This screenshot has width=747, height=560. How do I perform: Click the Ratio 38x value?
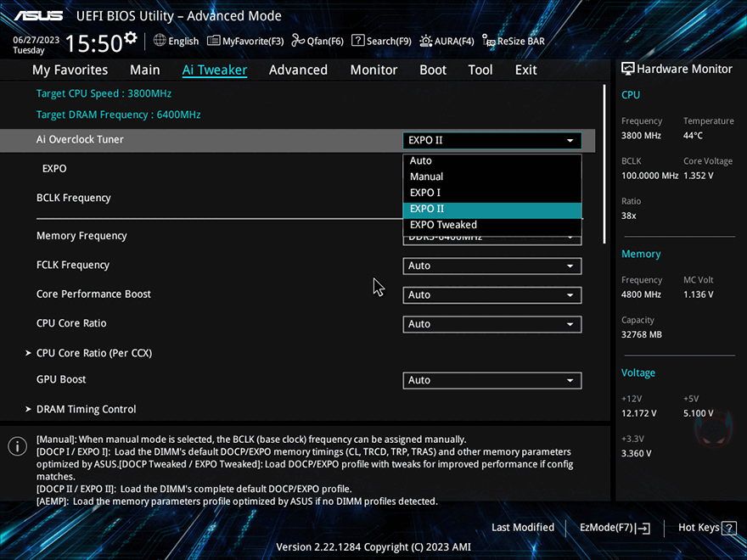(628, 216)
